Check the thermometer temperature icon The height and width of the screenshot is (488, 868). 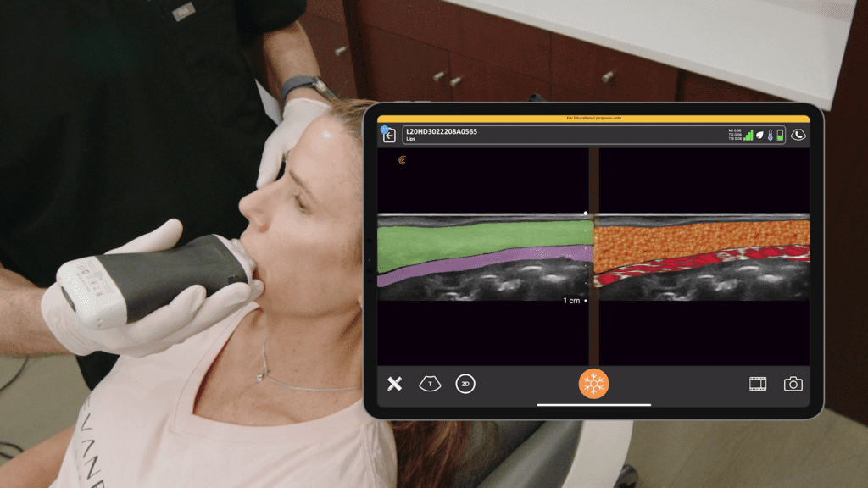(771, 135)
